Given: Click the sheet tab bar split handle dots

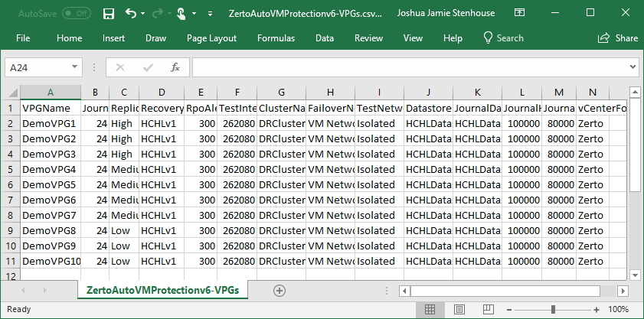Looking at the screenshot, I should coord(387,291).
